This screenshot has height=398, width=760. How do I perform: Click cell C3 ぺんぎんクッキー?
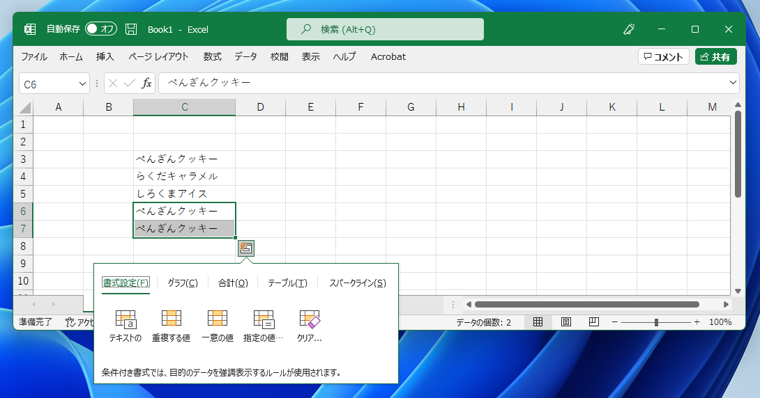pos(185,159)
